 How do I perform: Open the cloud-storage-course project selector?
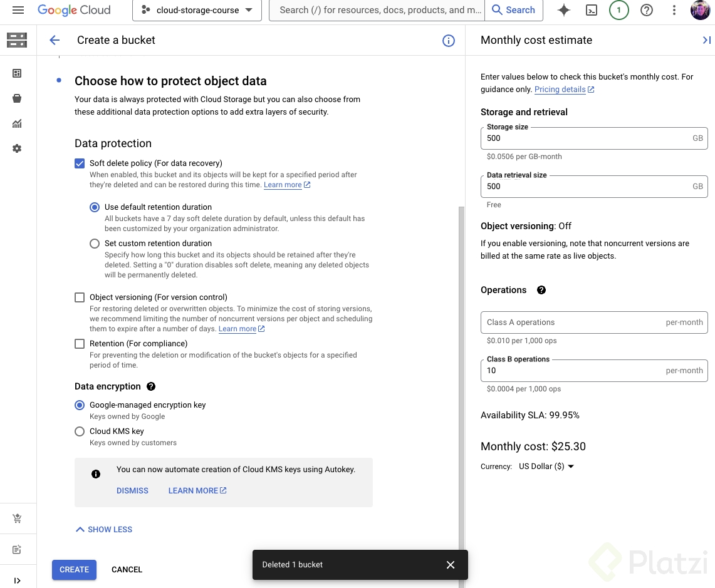[x=197, y=10]
